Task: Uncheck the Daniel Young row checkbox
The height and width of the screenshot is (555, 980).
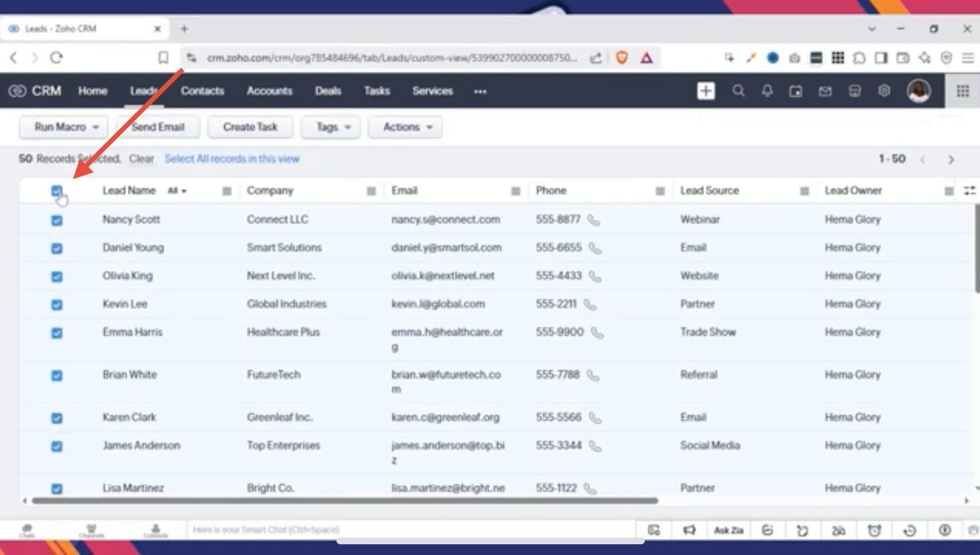Action: 57,248
